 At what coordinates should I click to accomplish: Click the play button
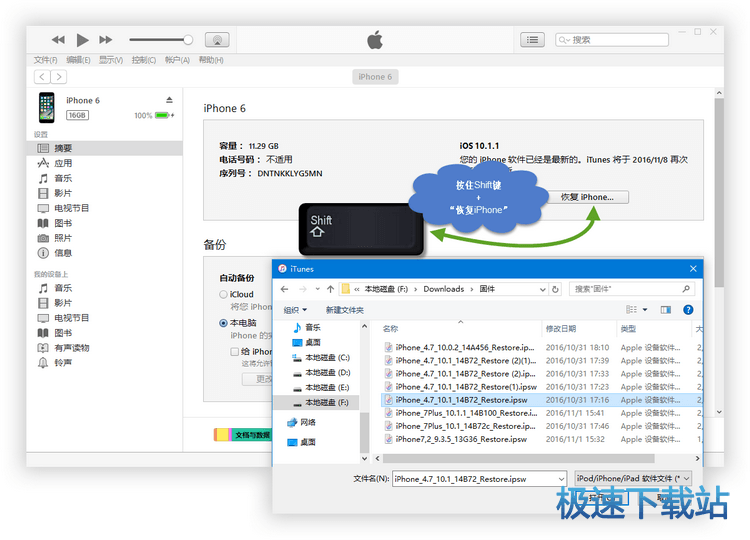(x=82, y=40)
